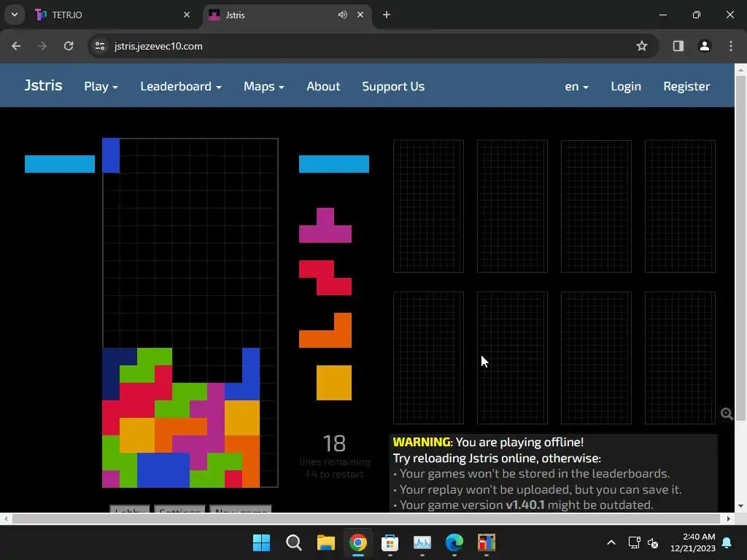Click the horizontal page scrollbar
The width and height of the screenshot is (747, 560).
(x=366, y=518)
